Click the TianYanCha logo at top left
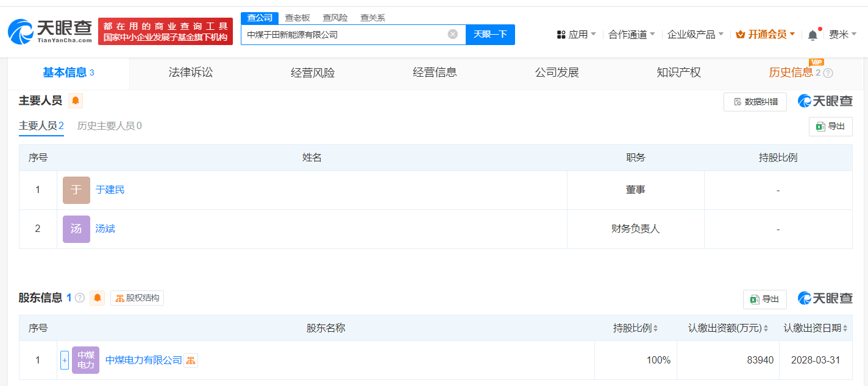 coord(50,32)
